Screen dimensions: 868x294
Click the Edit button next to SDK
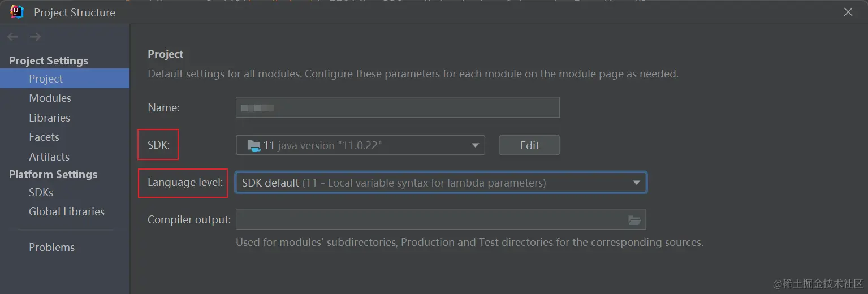click(529, 145)
